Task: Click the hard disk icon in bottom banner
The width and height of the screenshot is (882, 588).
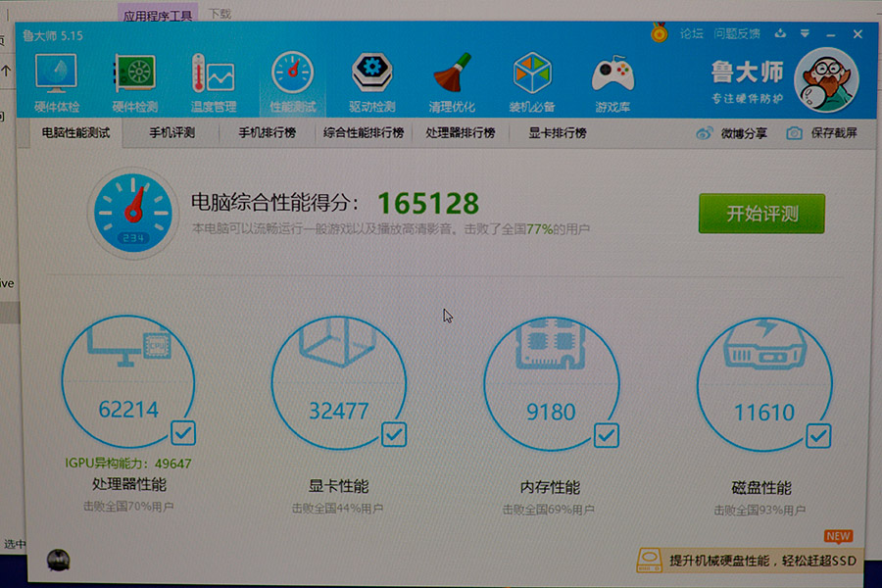Action: click(x=650, y=561)
